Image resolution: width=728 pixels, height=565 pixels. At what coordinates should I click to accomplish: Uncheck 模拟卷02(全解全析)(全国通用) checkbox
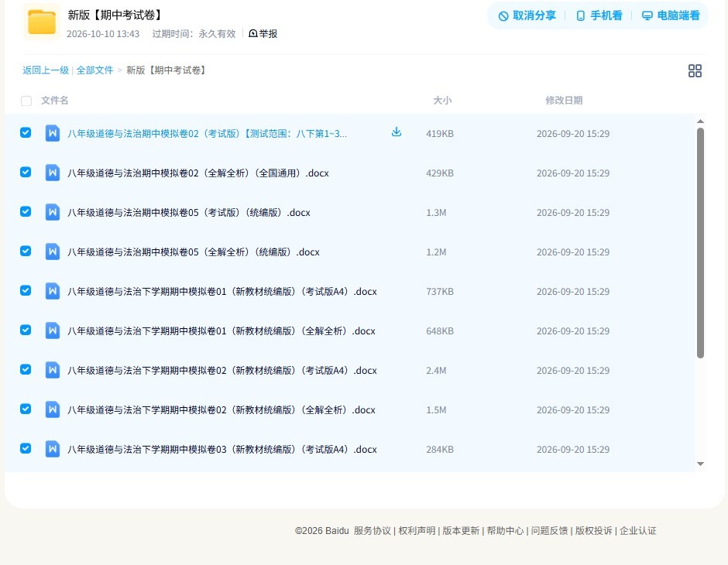point(26,172)
